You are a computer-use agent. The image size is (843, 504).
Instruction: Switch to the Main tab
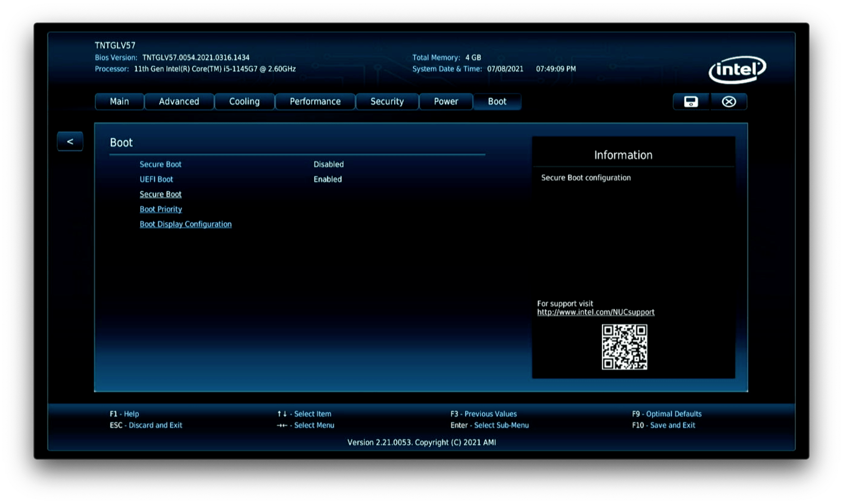(x=119, y=102)
